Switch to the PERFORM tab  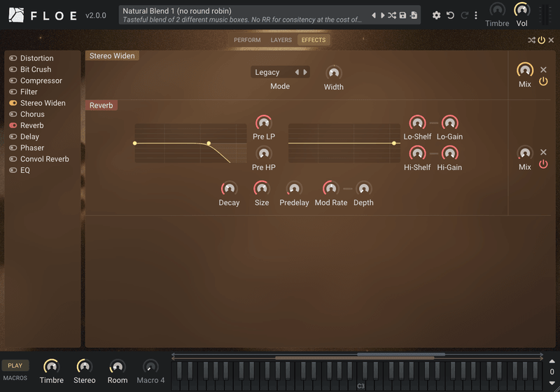point(247,40)
